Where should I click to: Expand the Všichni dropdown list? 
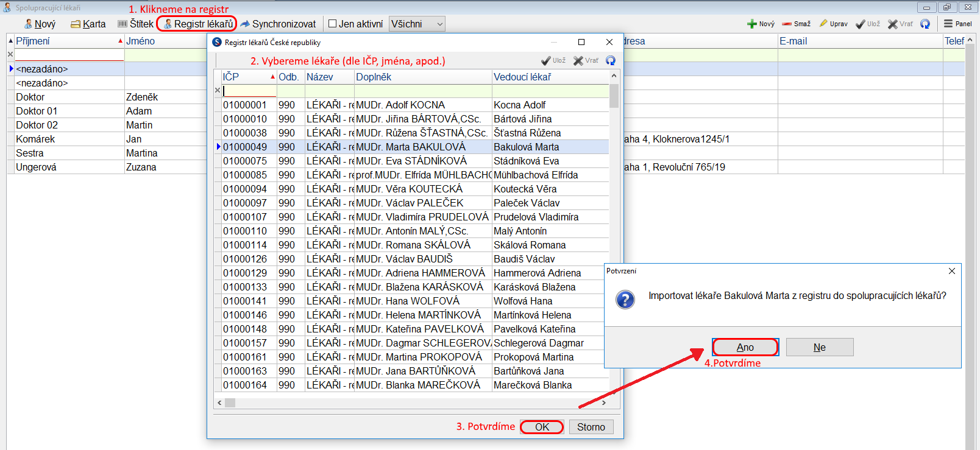coord(439,24)
